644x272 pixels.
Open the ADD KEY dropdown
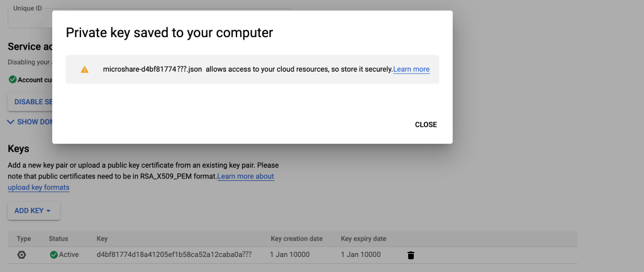pyautogui.click(x=33, y=210)
